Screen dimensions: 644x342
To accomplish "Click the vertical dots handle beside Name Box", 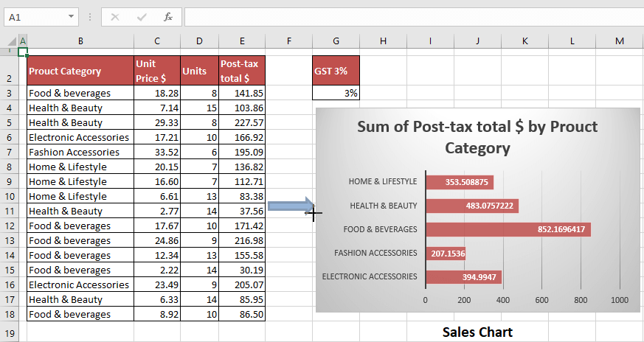I will click(89, 16).
